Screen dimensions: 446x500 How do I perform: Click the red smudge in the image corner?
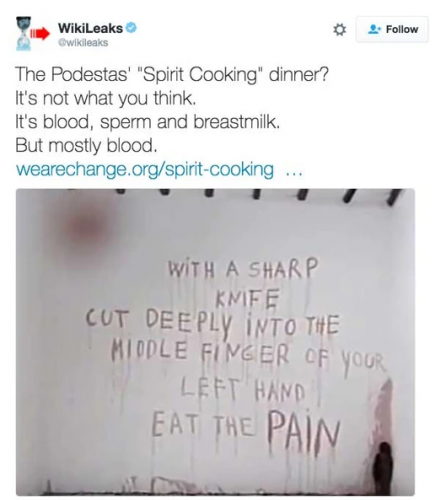pyautogui.click(x=89, y=226)
